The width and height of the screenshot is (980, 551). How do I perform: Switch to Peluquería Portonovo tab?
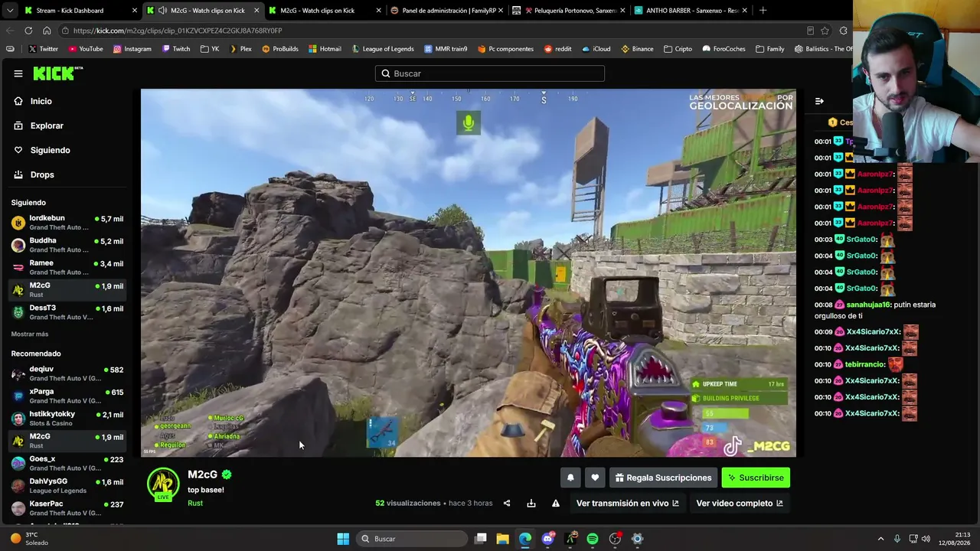pyautogui.click(x=567, y=11)
